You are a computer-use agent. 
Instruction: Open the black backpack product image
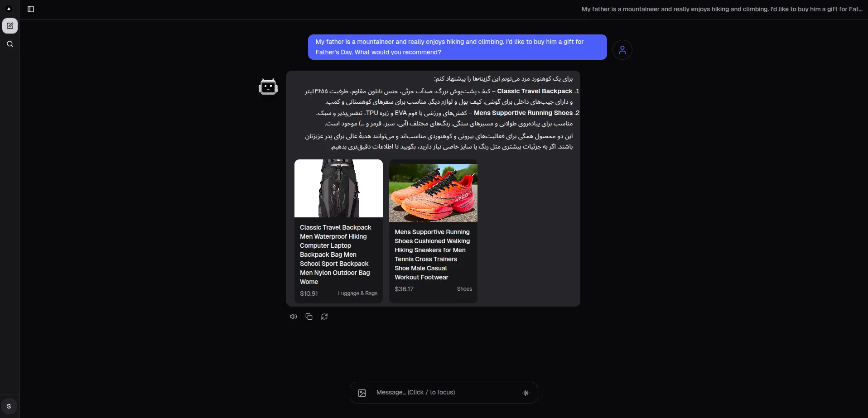point(338,188)
